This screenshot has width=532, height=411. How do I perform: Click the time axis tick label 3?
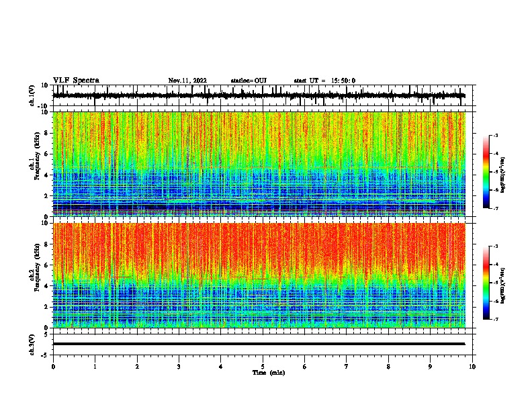179,367
